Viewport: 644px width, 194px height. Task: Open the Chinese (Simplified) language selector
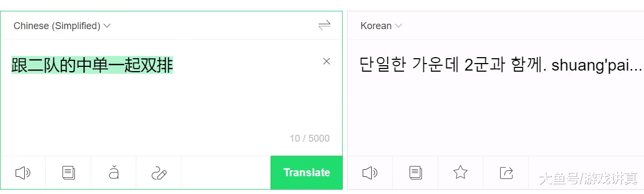point(62,26)
